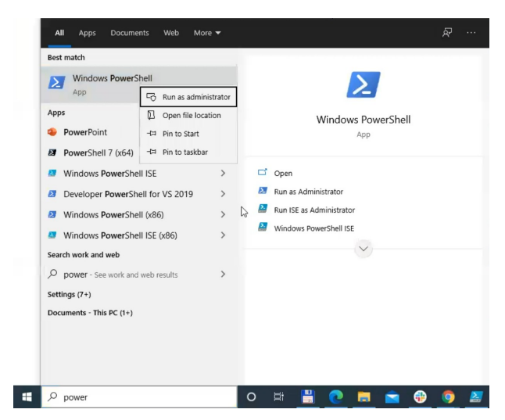Open the Documents search tab

pyautogui.click(x=130, y=33)
